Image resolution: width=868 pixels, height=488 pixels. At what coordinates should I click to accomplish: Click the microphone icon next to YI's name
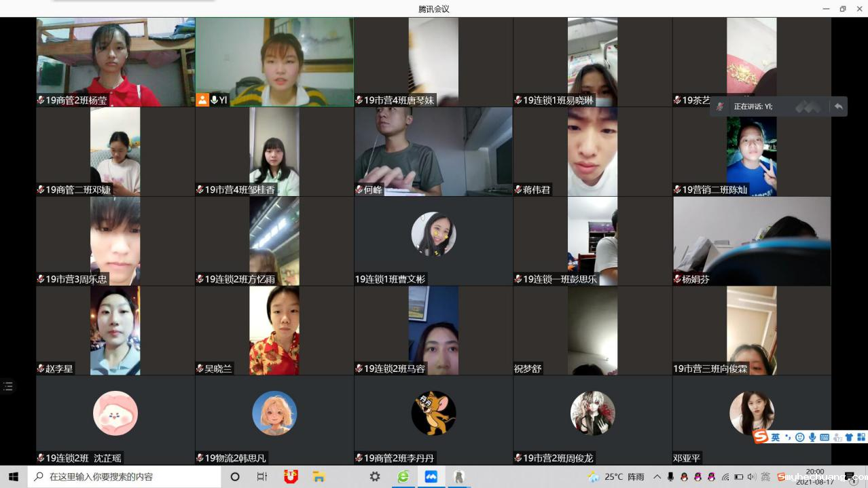[x=214, y=100]
